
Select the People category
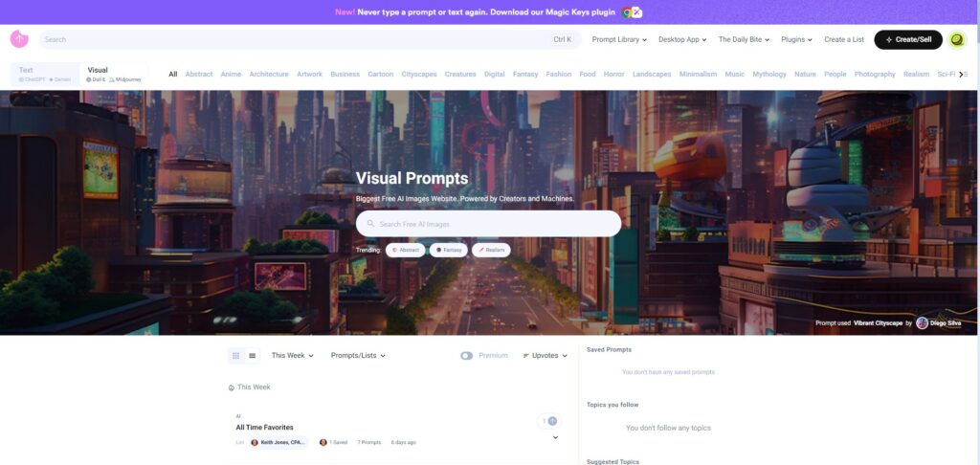pyautogui.click(x=835, y=75)
